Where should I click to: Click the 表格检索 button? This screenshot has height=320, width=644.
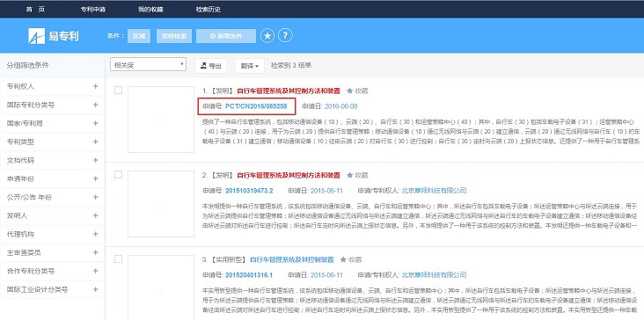[173, 36]
